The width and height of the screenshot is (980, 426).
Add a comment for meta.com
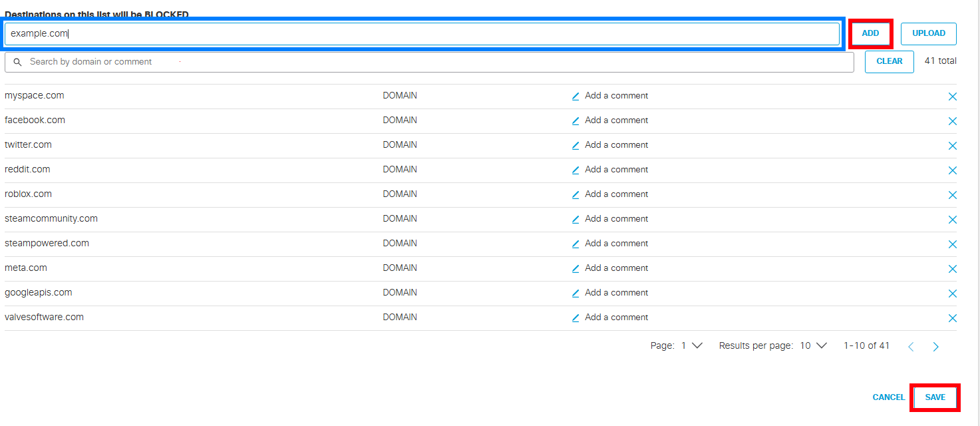tap(616, 268)
